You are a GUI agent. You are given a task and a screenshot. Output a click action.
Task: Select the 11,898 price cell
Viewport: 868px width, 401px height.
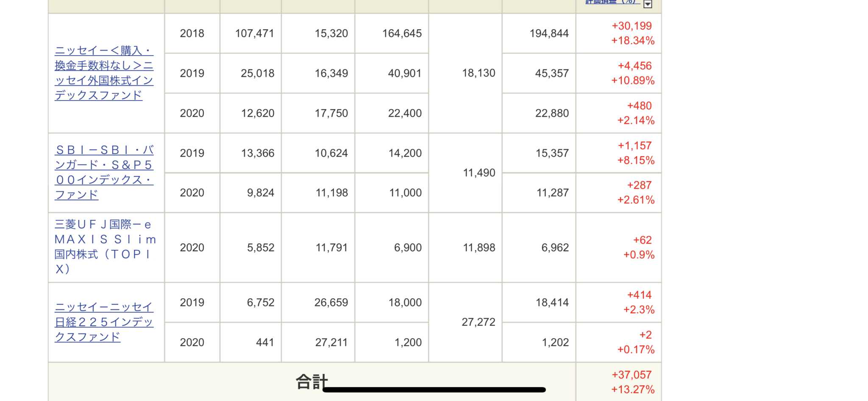click(x=479, y=247)
